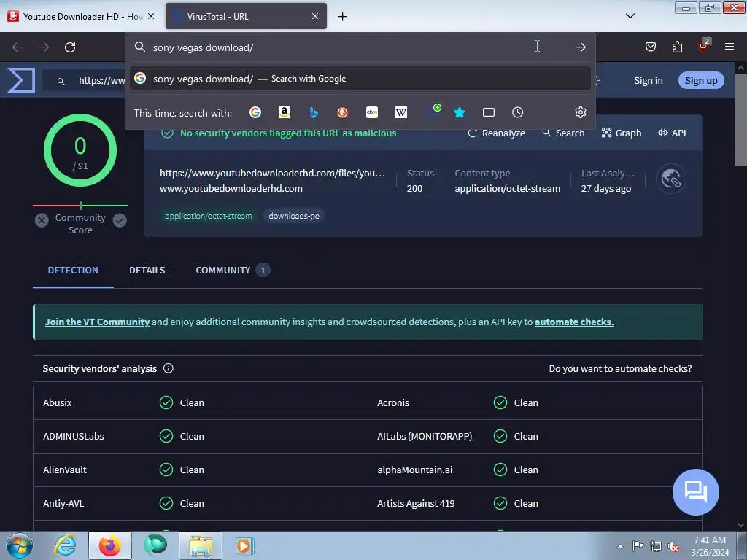Vote positive on Community Score (check)
This screenshot has height=560, width=747.
point(120,220)
